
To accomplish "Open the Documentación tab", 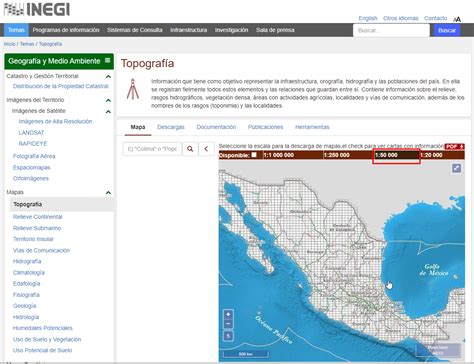I will coord(216,127).
